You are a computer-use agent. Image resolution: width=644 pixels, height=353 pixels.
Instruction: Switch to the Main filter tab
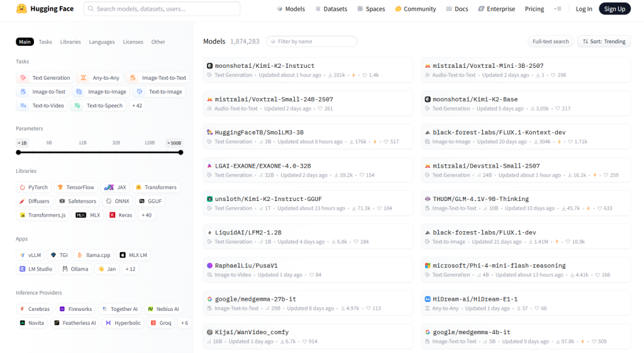pyautogui.click(x=25, y=42)
